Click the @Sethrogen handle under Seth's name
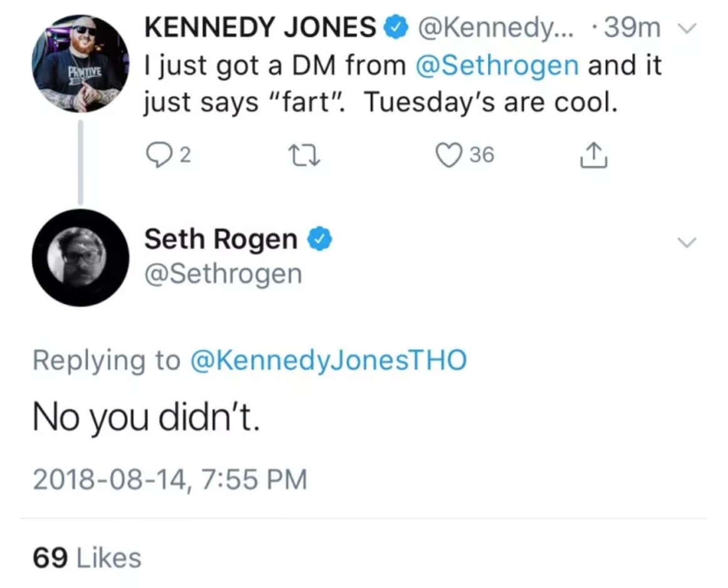 pos(223,274)
